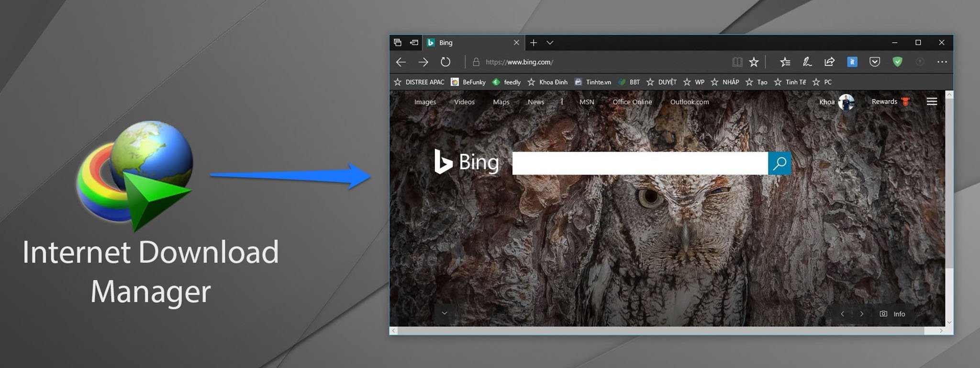Refresh the current page
The width and height of the screenshot is (980, 368).
445,62
